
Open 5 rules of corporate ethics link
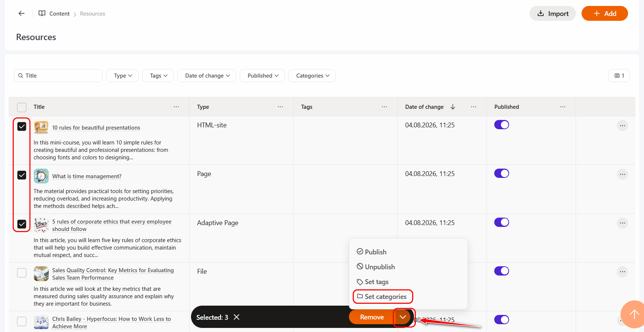pos(111,225)
